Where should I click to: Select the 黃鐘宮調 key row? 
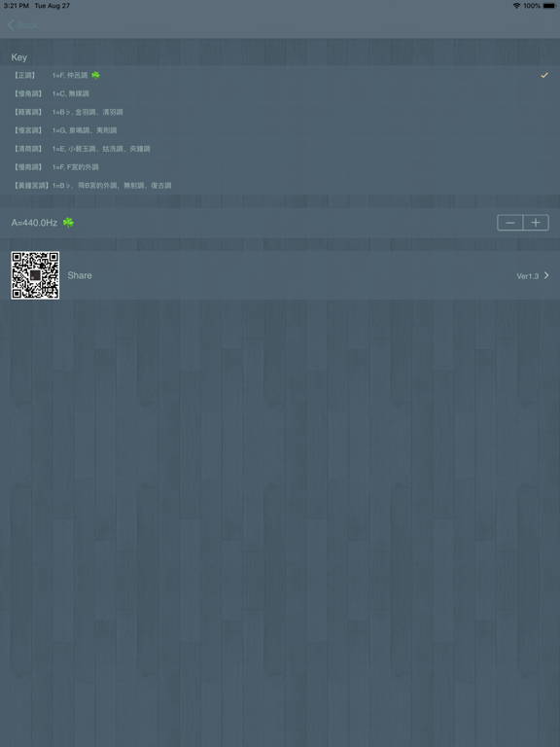coord(280,186)
